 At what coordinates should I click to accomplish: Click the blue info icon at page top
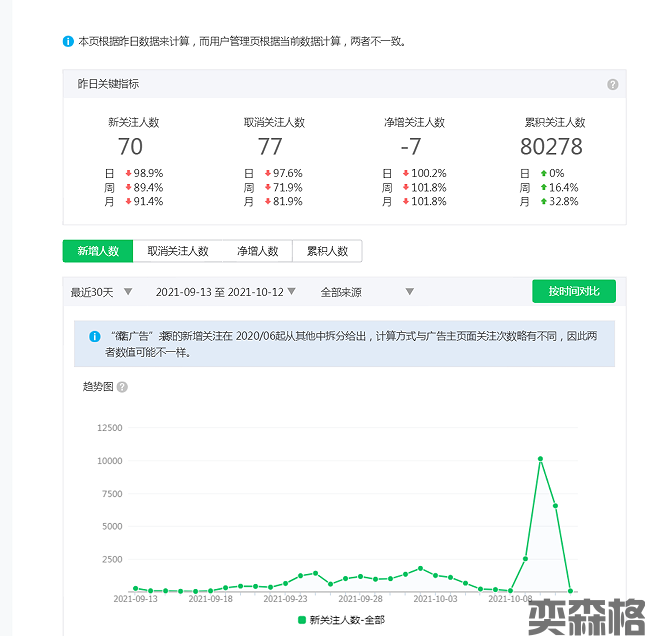point(68,42)
